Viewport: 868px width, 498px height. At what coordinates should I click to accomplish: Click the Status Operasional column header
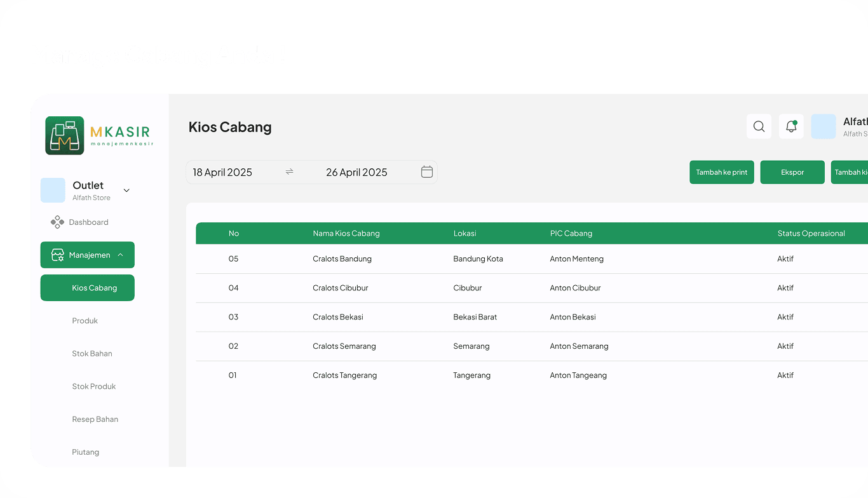[811, 234]
